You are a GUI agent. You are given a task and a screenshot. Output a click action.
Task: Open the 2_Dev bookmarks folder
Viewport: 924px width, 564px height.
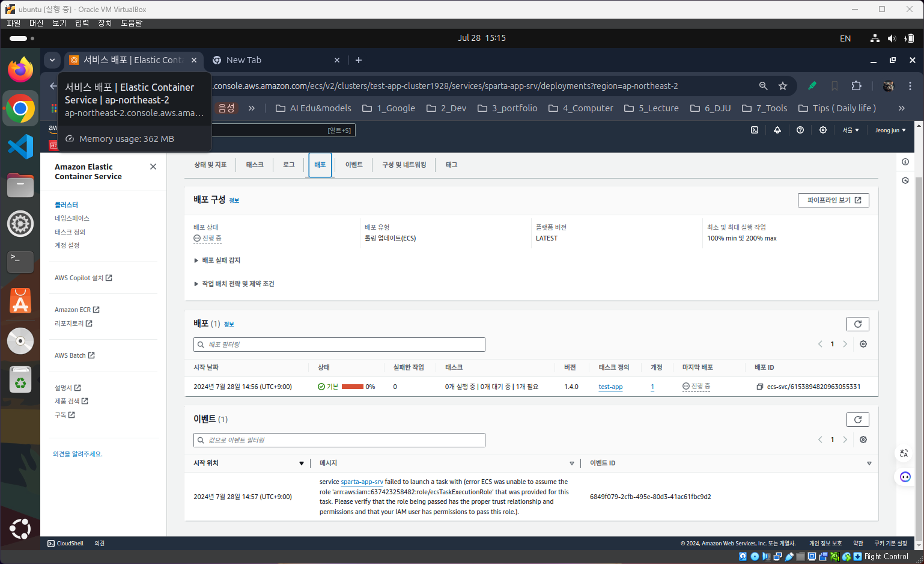(446, 108)
